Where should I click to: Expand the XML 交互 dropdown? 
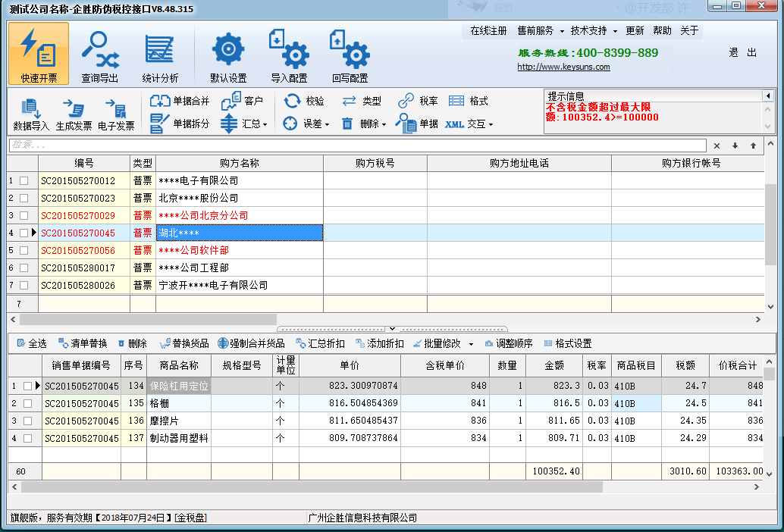pyautogui.click(x=491, y=124)
